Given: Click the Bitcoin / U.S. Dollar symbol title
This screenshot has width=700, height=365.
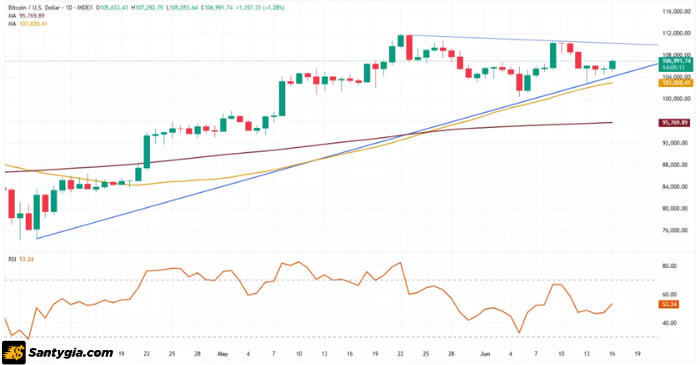Looking at the screenshot, I should 34,8.
